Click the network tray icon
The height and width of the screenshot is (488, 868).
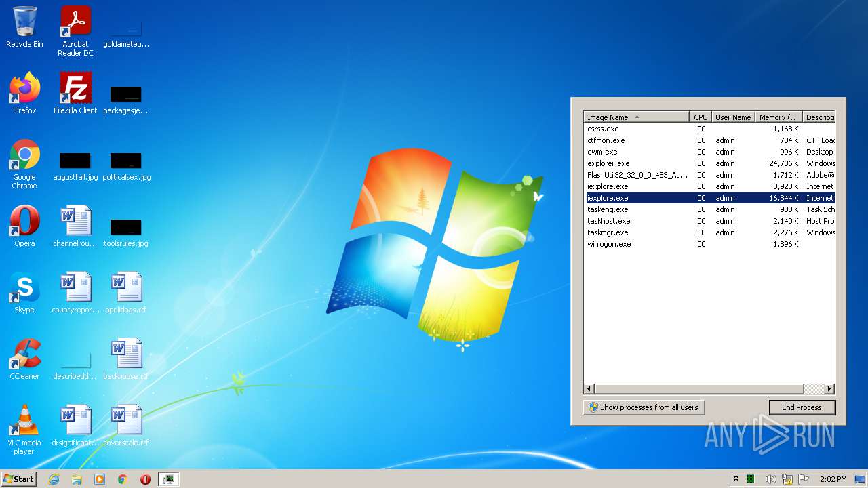(787, 479)
